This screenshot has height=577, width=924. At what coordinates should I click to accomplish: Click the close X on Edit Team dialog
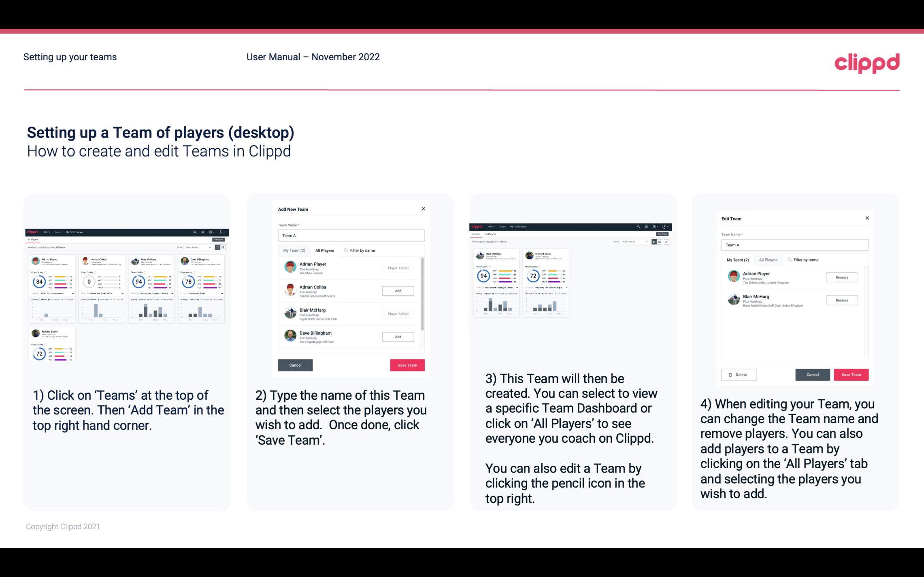pos(867,218)
